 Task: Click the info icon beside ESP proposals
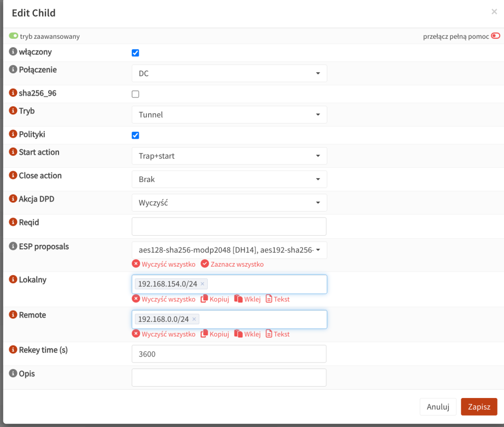13,246
